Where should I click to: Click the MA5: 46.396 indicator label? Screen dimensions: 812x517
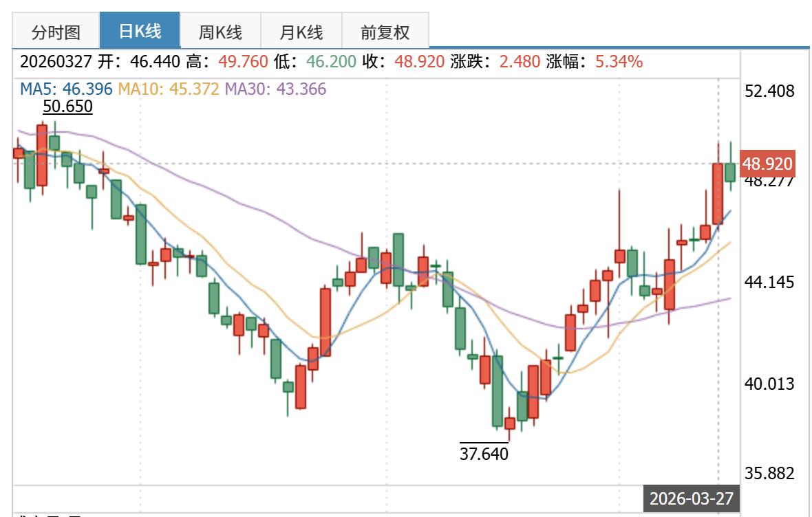coord(66,89)
